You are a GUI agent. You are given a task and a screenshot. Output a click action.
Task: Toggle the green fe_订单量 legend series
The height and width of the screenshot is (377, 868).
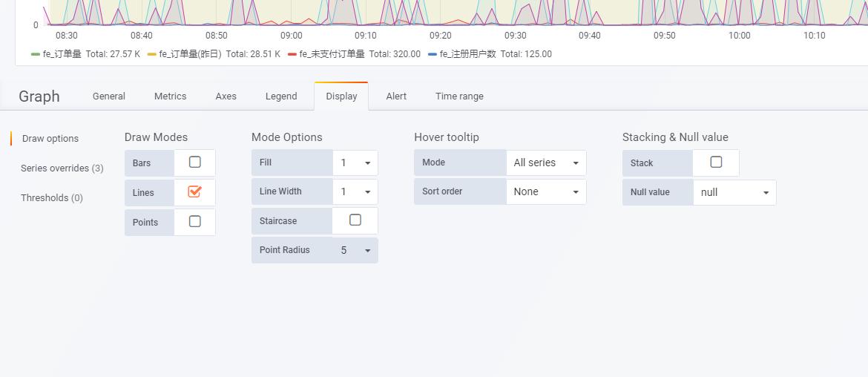click(x=62, y=54)
